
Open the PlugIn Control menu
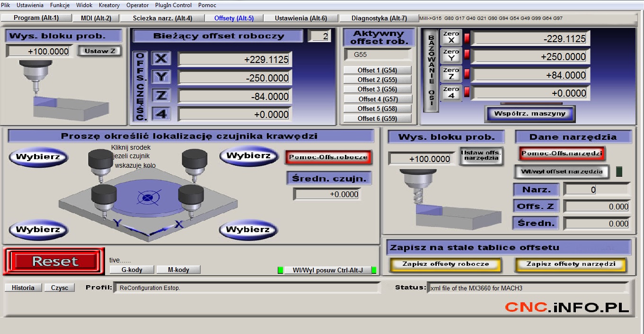174,5
